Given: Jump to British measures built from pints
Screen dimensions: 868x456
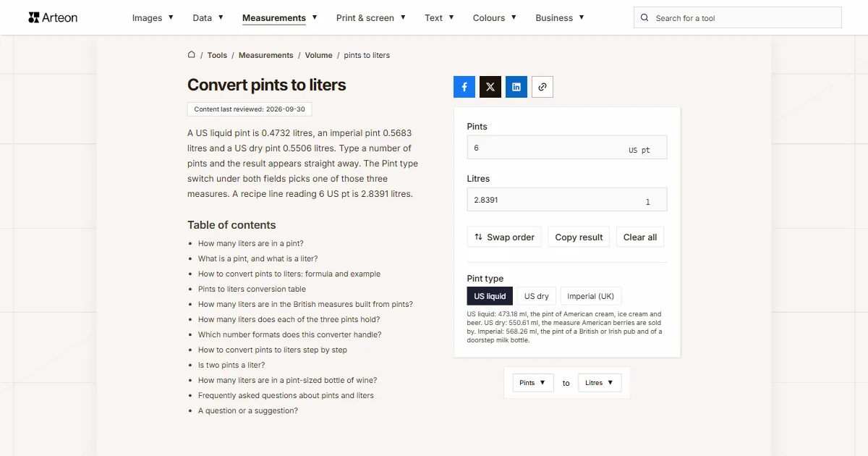Looking at the screenshot, I should pos(305,304).
